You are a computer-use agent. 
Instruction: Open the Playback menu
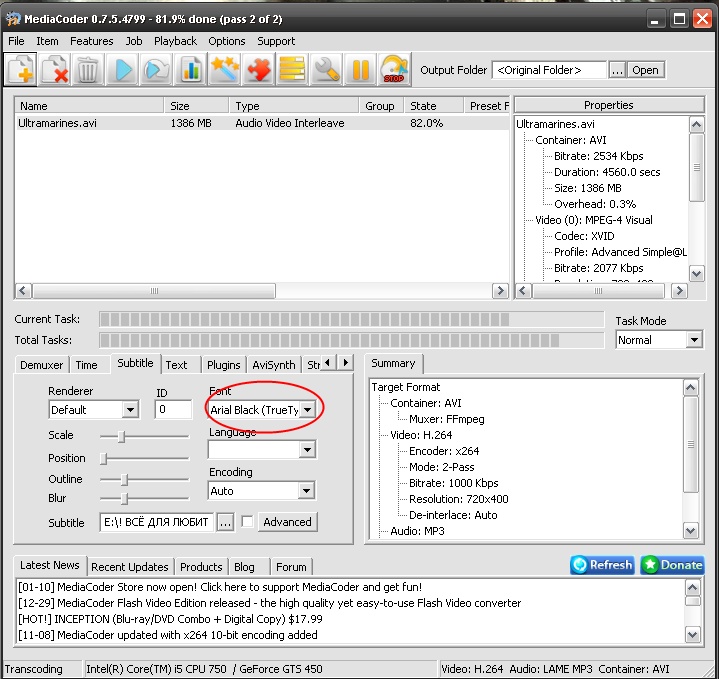coord(175,41)
